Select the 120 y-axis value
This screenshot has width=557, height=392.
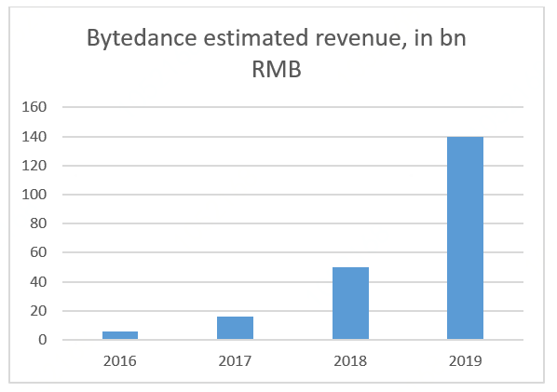tap(34, 166)
